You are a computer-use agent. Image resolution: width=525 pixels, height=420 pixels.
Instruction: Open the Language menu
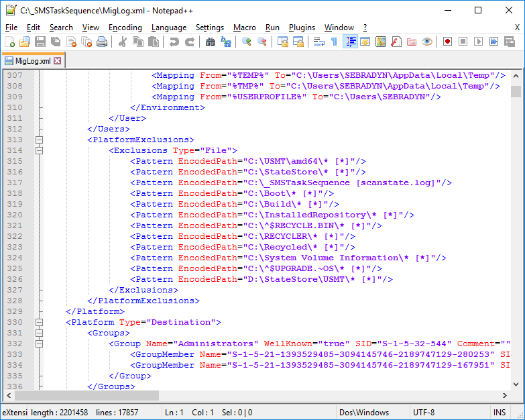tap(169, 28)
